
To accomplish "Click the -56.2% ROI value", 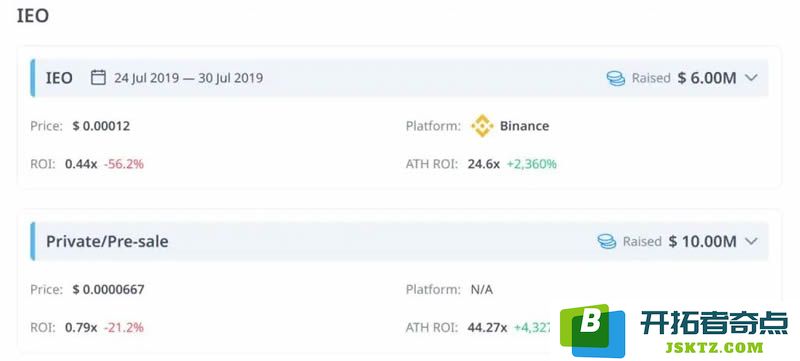I will [x=124, y=164].
